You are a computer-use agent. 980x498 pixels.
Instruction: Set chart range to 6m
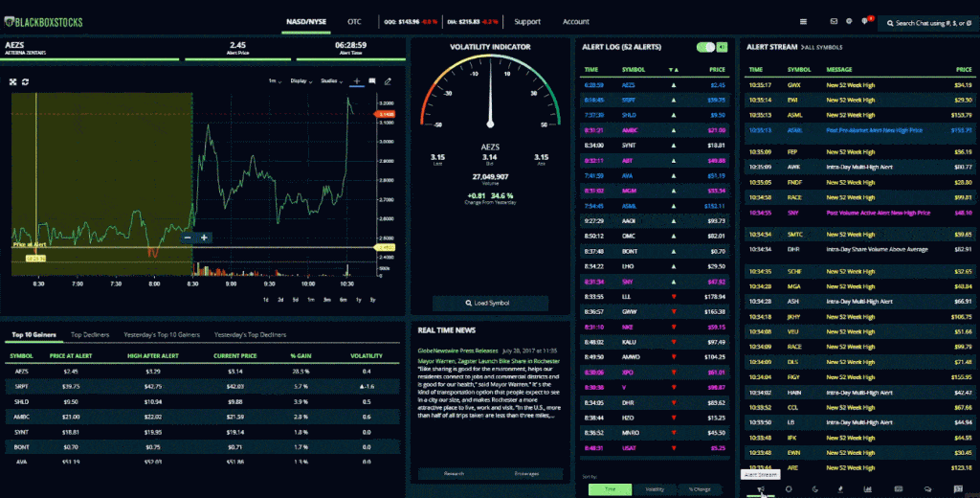(344, 300)
